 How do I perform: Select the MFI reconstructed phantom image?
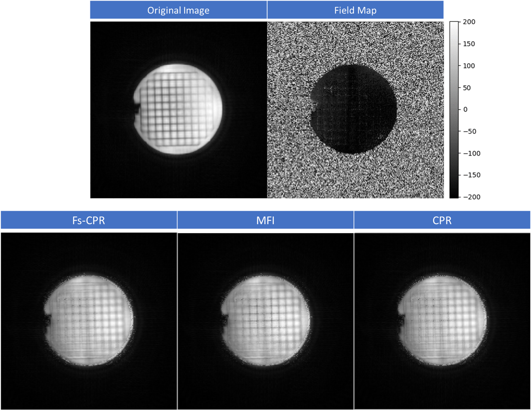(x=265, y=319)
